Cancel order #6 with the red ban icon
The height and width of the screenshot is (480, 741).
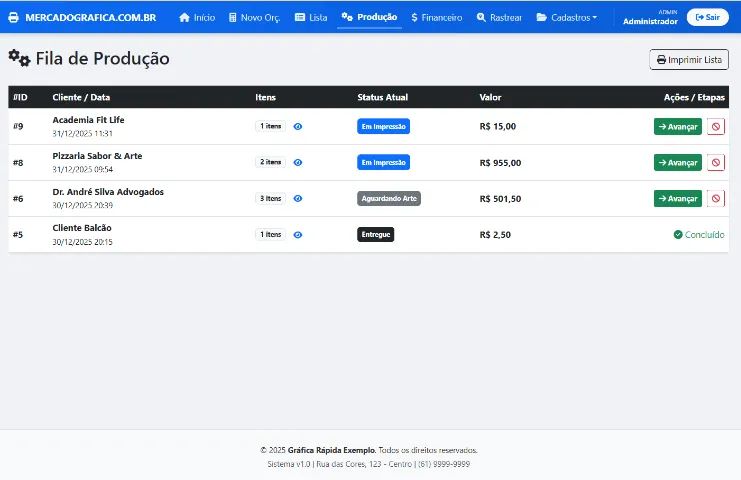pos(716,198)
